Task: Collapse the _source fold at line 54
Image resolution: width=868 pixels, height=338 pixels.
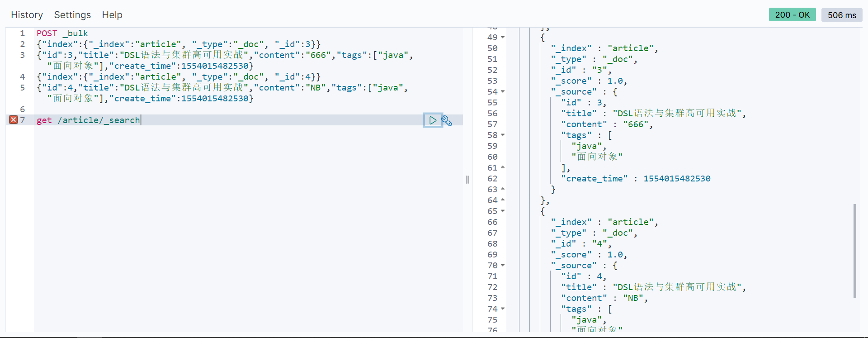Action: pos(503,92)
